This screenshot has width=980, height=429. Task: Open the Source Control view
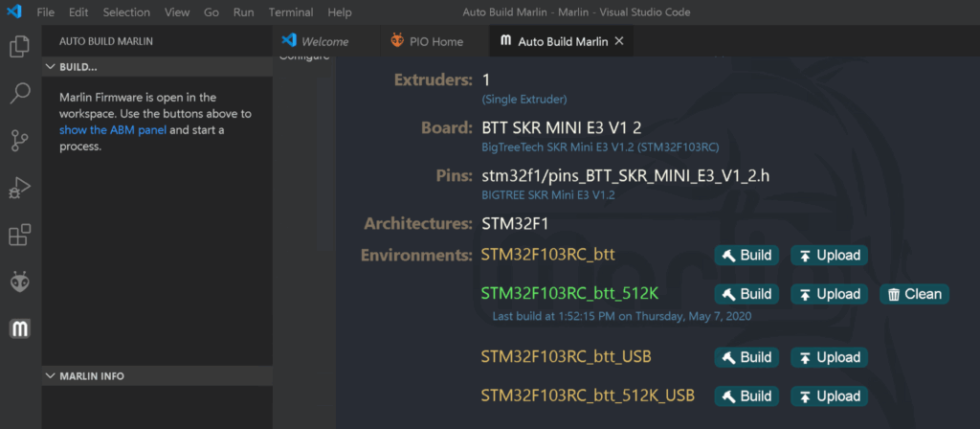click(20, 141)
